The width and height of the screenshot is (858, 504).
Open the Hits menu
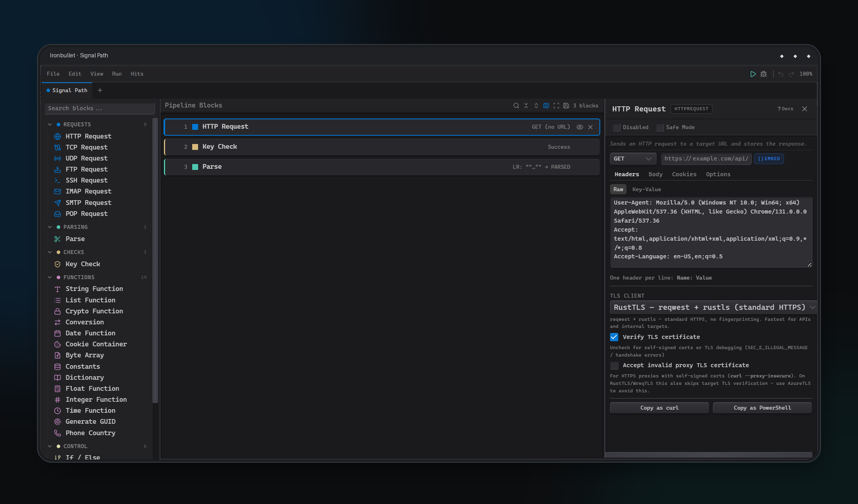tap(137, 74)
